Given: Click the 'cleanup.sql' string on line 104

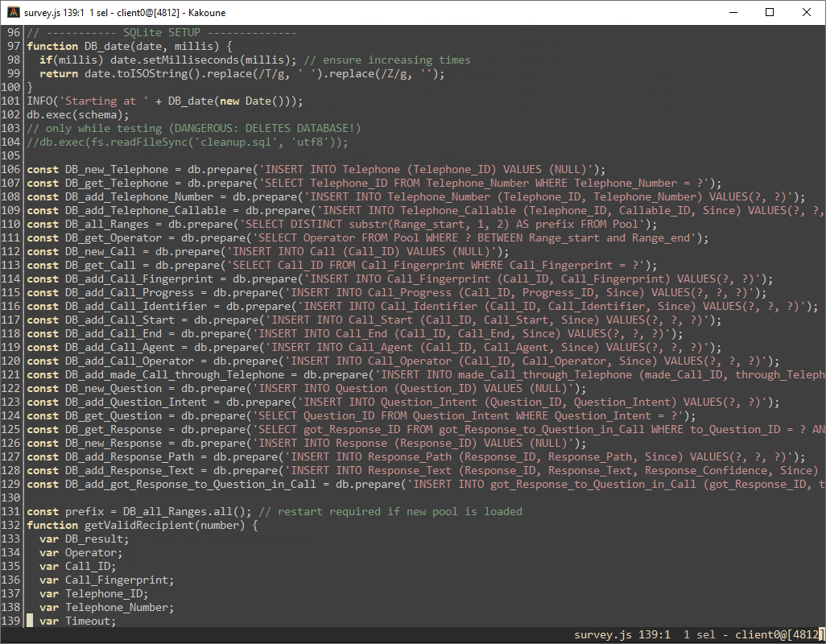Looking at the screenshot, I should click(x=235, y=142).
